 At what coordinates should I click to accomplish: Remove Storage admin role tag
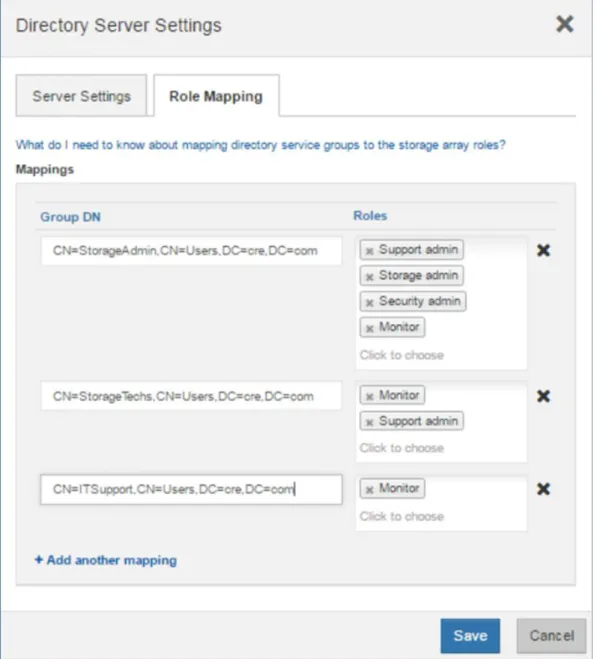(x=370, y=277)
